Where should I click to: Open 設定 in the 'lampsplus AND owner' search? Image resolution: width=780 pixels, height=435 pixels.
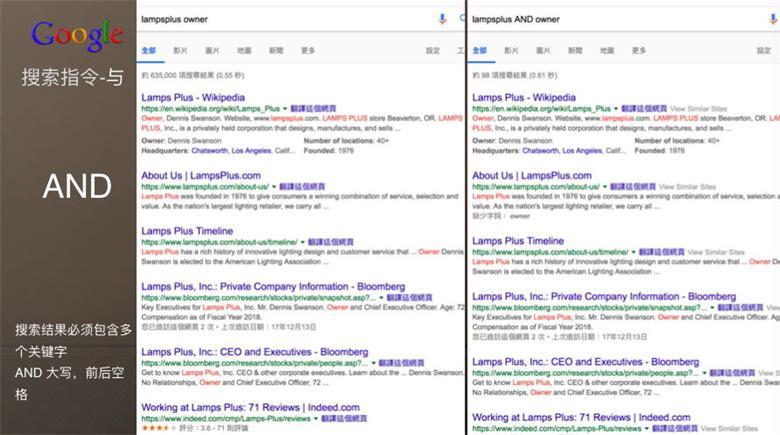tap(764, 50)
